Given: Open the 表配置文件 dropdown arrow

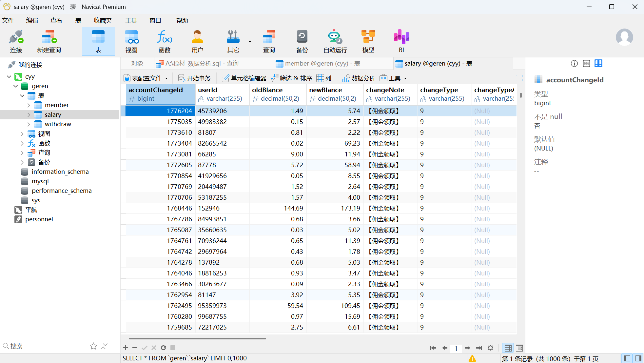Looking at the screenshot, I should click(166, 78).
